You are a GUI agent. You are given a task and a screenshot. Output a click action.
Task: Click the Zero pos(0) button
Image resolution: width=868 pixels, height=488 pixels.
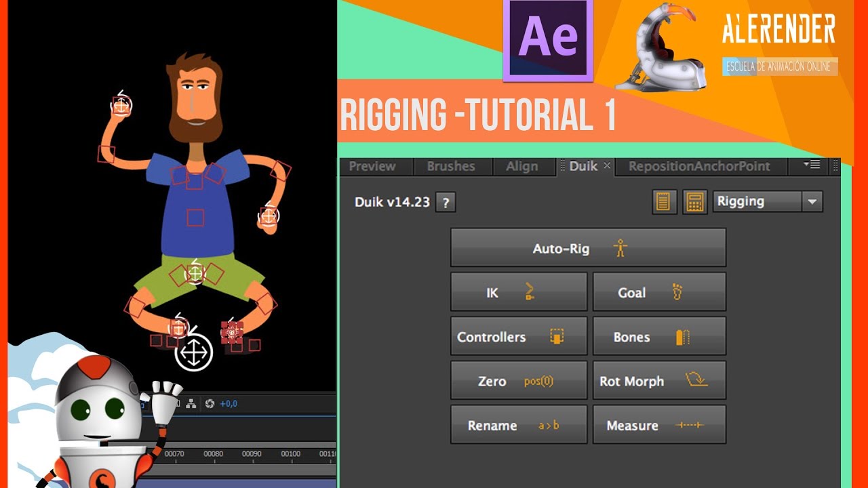tap(519, 380)
